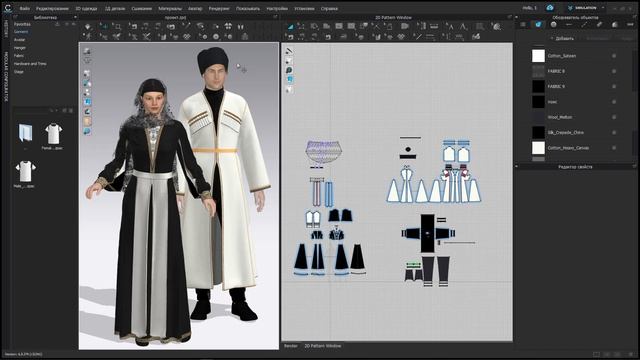Click the download icon beside Favorites header
The height and width of the screenshot is (360, 640).
coord(58,24)
